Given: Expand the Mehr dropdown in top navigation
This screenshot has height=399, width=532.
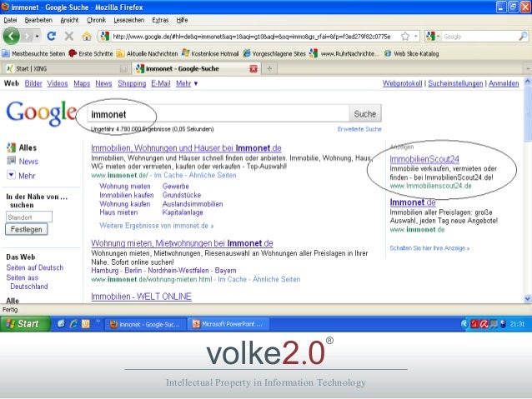Looking at the screenshot, I should 187,83.
